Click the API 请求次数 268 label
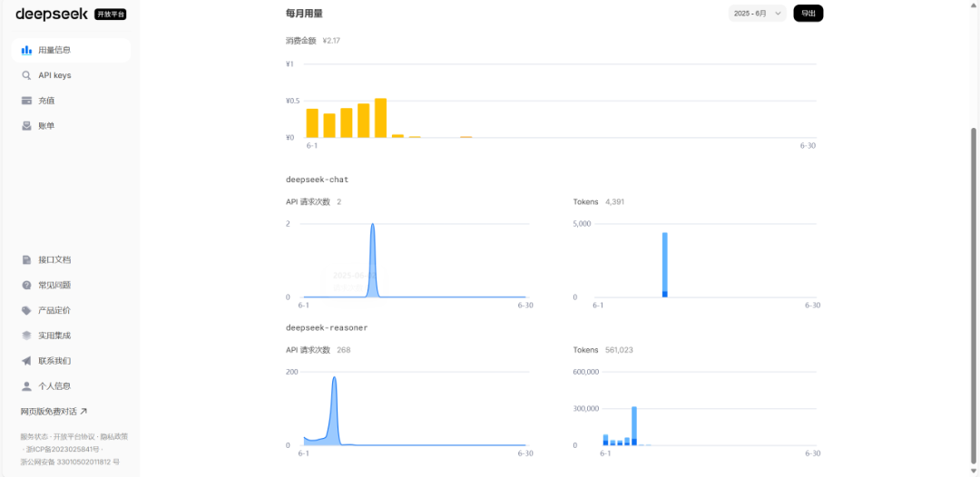This screenshot has width=980, height=477. pyautogui.click(x=318, y=350)
